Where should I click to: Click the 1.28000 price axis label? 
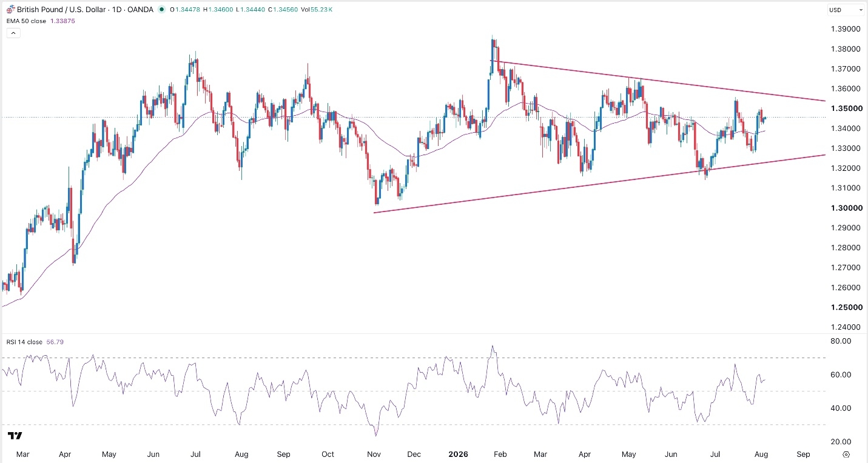pyautogui.click(x=846, y=247)
